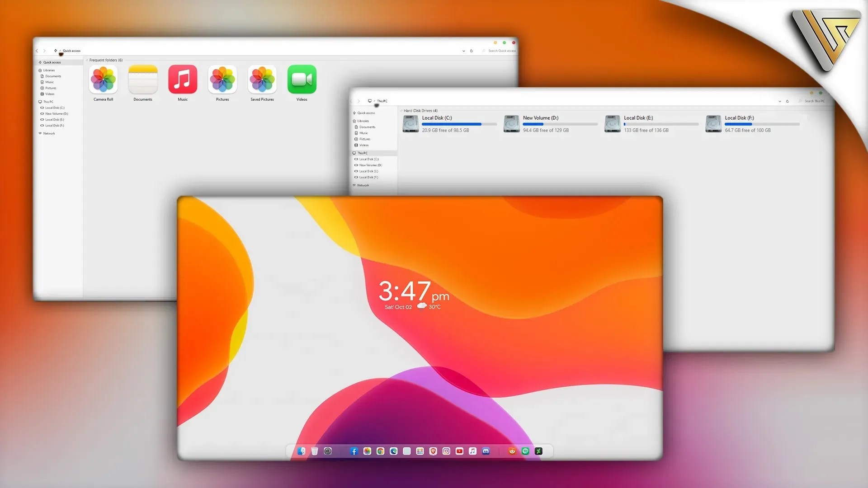Open the Camera Roll folder icon

[x=103, y=80]
